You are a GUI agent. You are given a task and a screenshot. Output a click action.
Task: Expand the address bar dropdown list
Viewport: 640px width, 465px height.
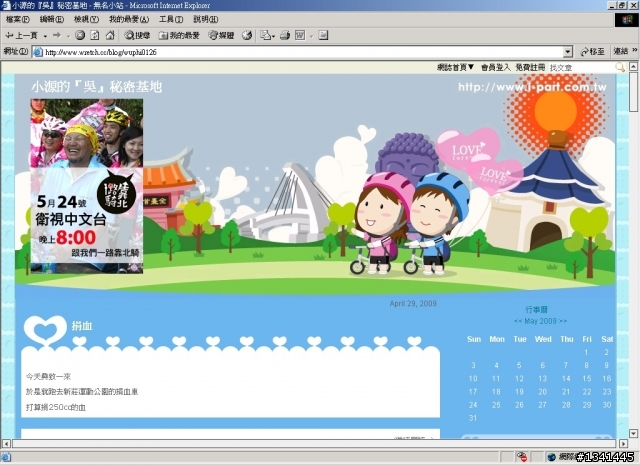pyautogui.click(x=568, y=52)
